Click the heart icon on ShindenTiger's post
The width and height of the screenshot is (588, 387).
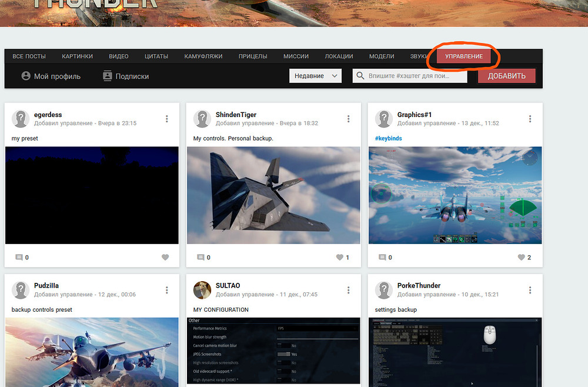click(x=339, y=258)
